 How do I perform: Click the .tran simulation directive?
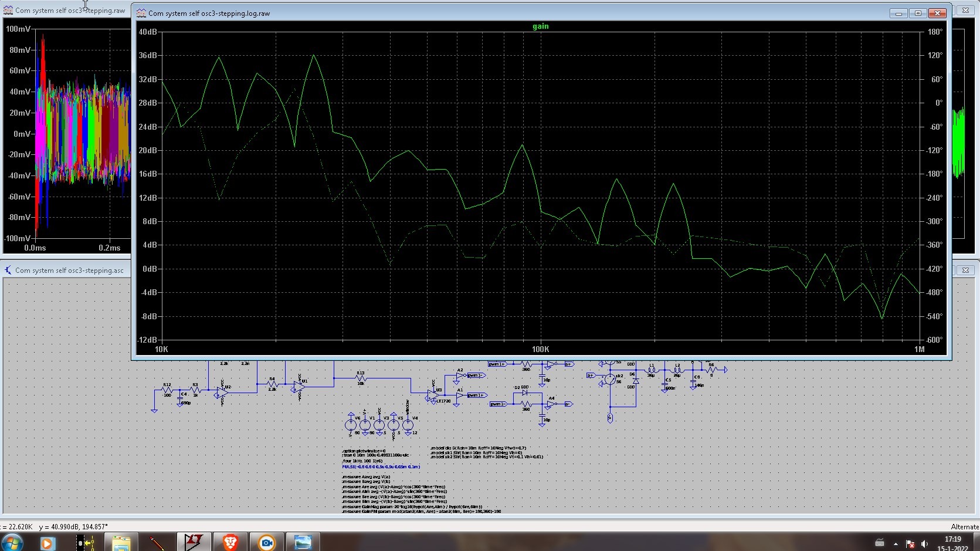[x=375, y=455]
